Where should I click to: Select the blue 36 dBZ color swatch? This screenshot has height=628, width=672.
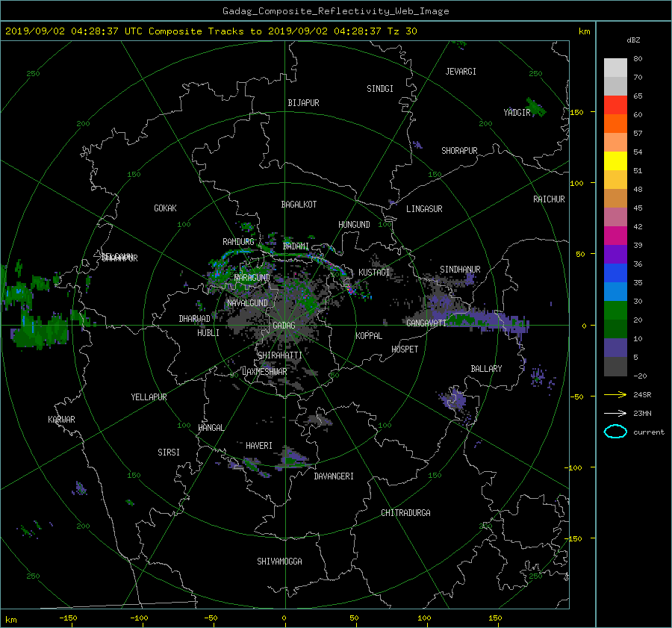[x=615, y=273]
